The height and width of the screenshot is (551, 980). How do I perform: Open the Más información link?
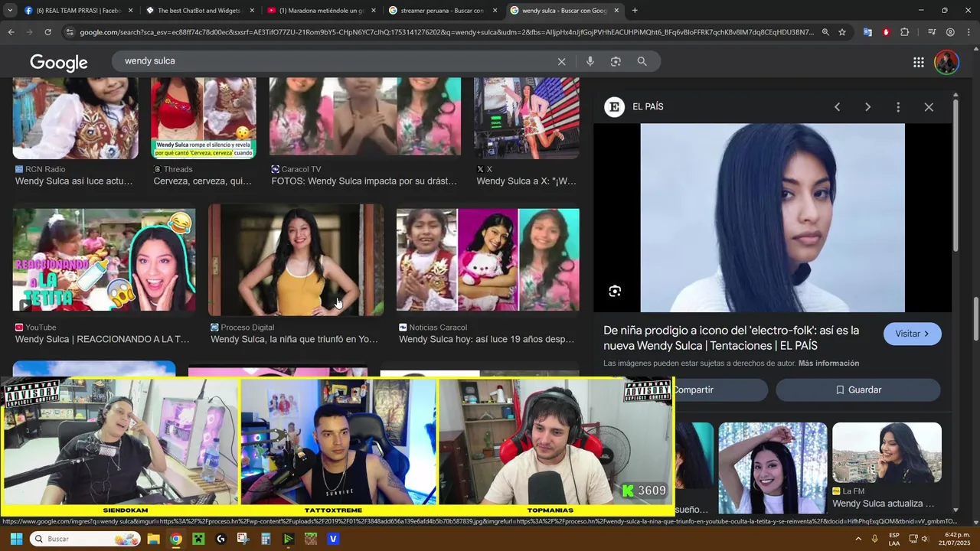828,364
